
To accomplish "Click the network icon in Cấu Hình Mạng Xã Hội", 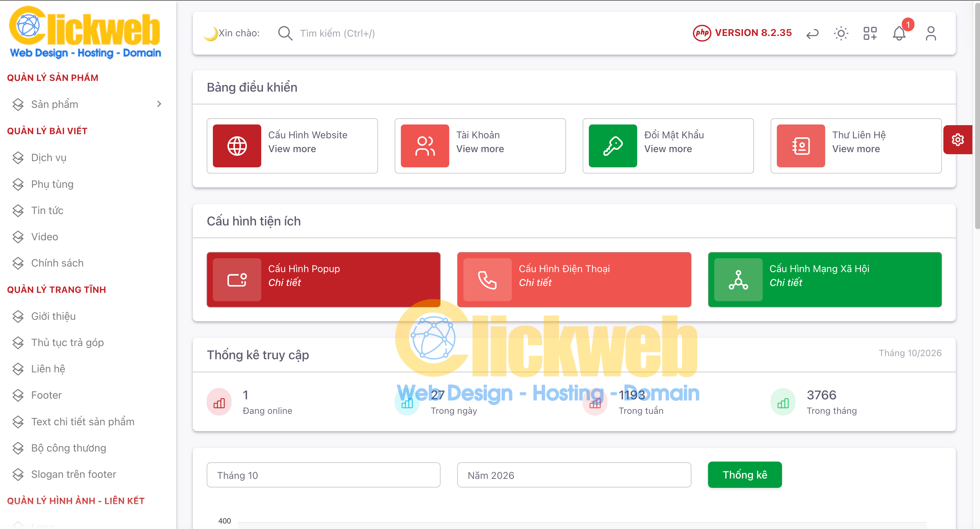I will click(738, 280).
